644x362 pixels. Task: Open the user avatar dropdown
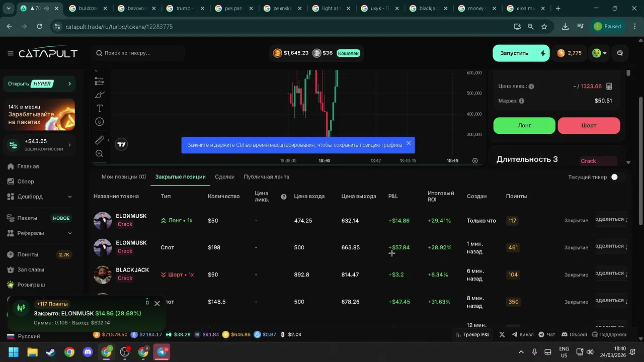(x=599, y=53)
